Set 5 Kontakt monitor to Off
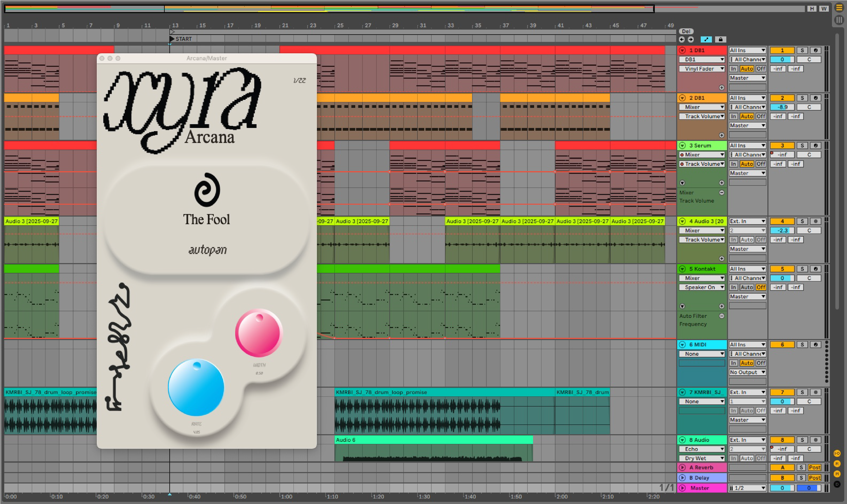847x504 pixels. point(761,287)
